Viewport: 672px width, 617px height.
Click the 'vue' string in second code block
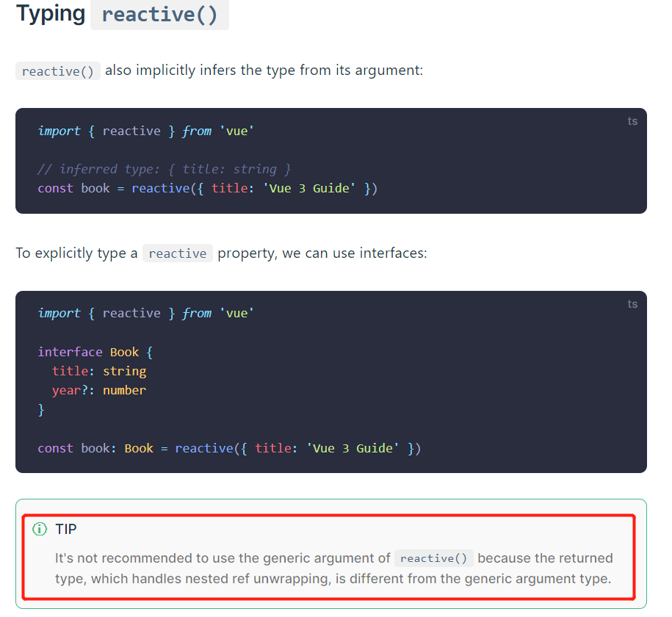coord(236,313)
